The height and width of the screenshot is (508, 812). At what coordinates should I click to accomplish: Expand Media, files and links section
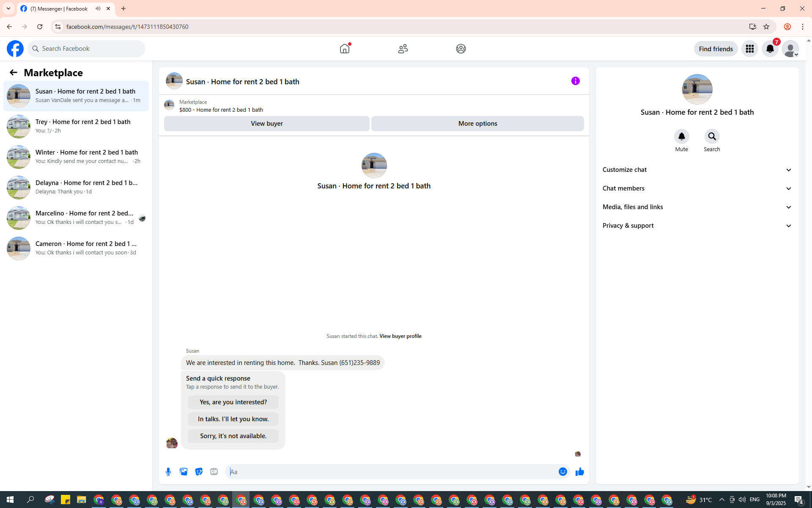tap(697, 207)
